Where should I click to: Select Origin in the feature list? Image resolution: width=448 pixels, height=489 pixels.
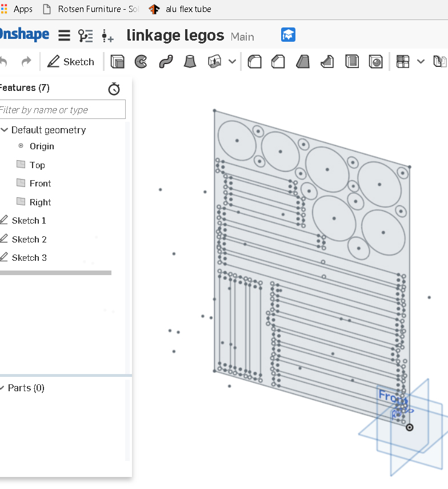[x=42, y=146]
